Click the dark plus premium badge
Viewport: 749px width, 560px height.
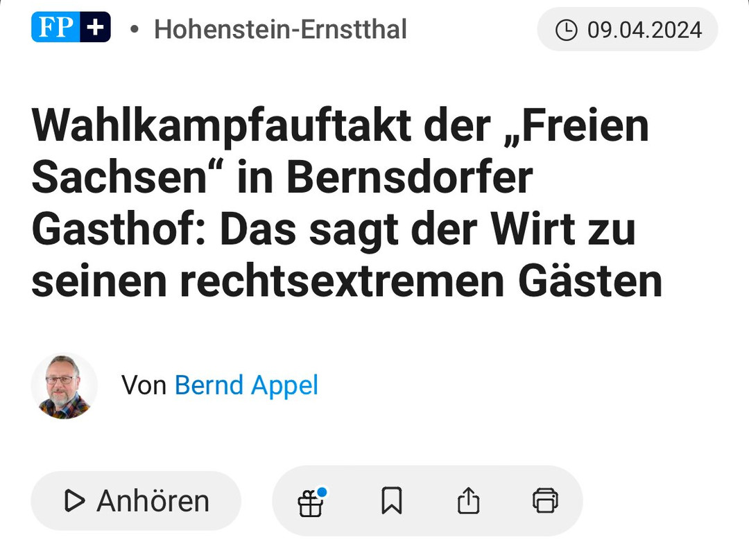(x=95, y=28)
